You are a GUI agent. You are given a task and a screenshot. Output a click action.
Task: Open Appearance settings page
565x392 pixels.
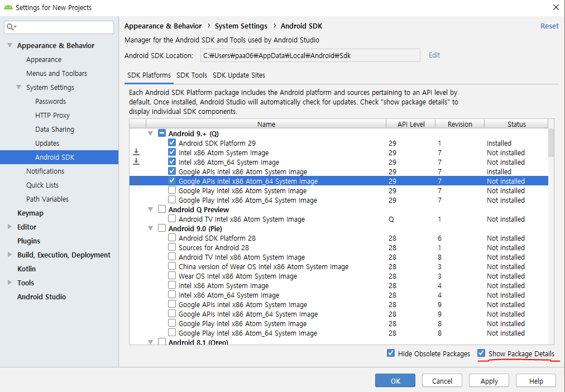point(44,59)
